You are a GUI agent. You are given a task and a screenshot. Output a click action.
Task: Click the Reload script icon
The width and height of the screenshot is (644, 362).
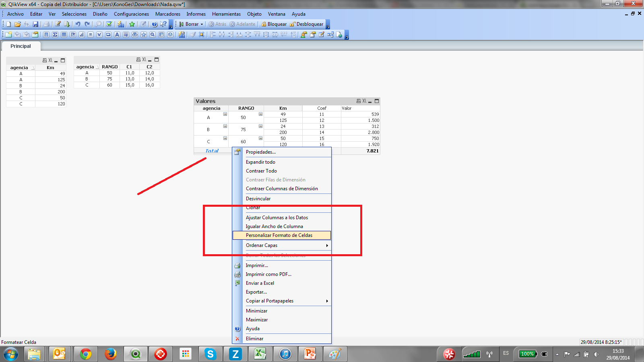[67, 24]
